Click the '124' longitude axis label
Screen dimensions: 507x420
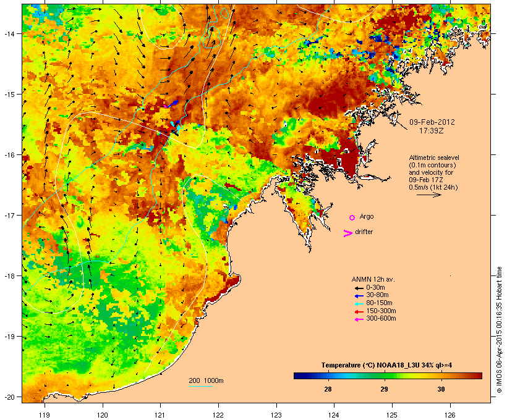point(334,415)
